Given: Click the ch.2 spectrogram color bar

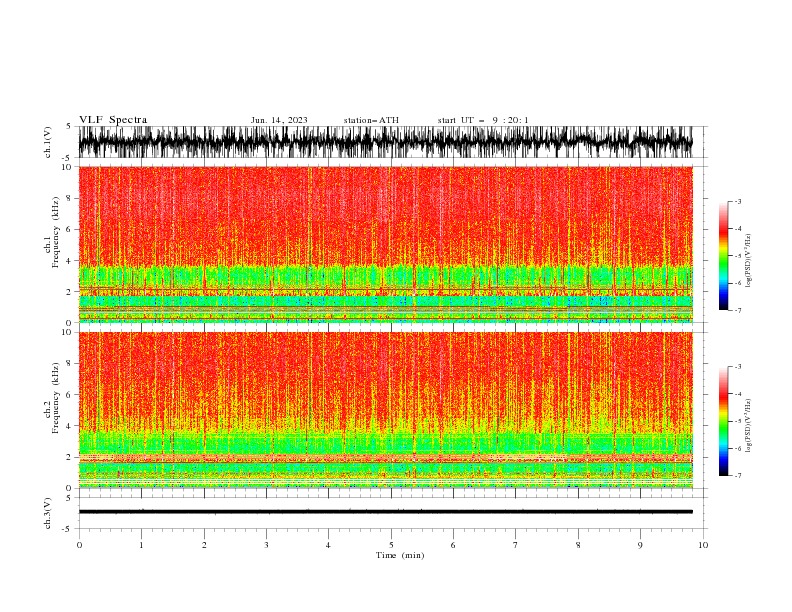Looking at the screenshot, I should (723, 421).
